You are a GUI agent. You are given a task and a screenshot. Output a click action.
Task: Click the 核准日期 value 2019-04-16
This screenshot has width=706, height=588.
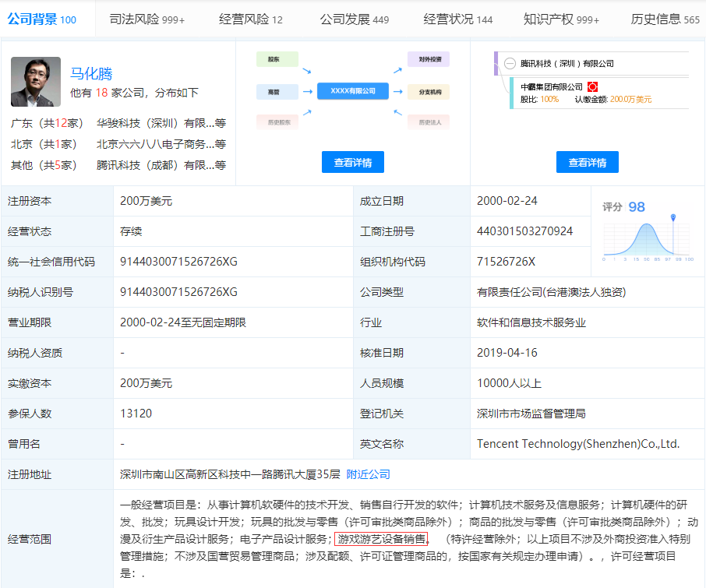[x=507, y=353]
